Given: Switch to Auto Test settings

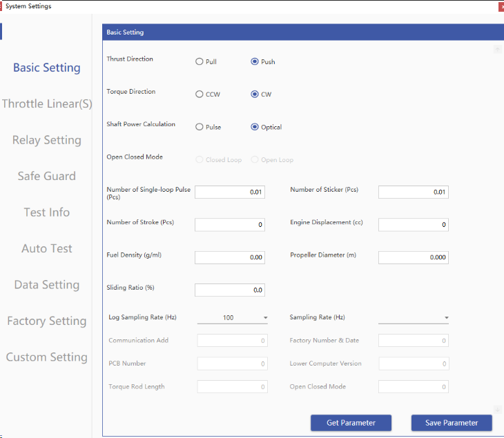Looking at the screenshot, I should click(47, 249).
